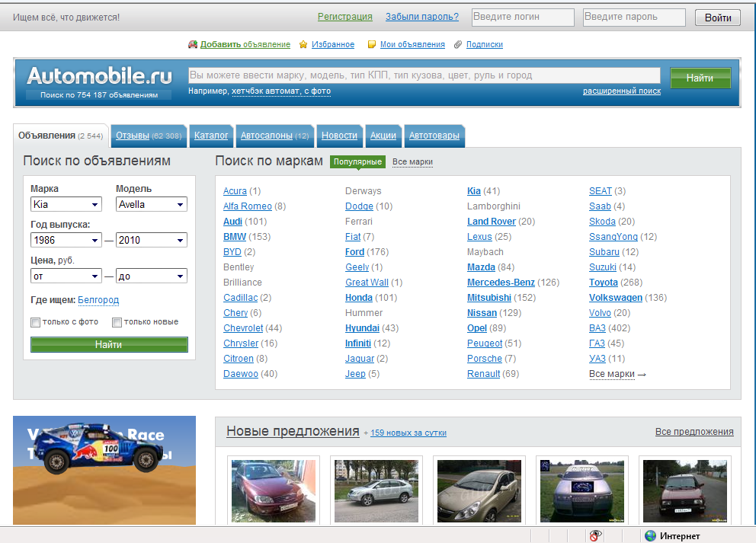756x543 pixels.
Task: Open the silver car front-view photo
Action: coord(582,490)
